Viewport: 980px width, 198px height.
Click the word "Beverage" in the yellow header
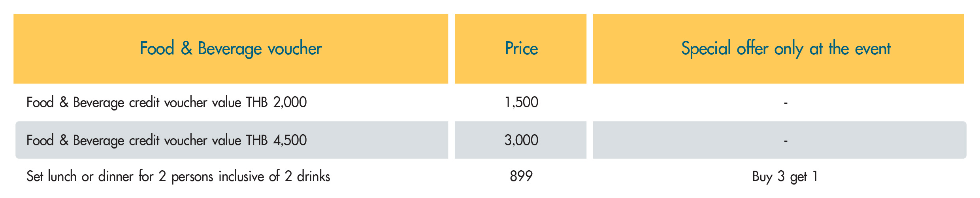(230, 49)
